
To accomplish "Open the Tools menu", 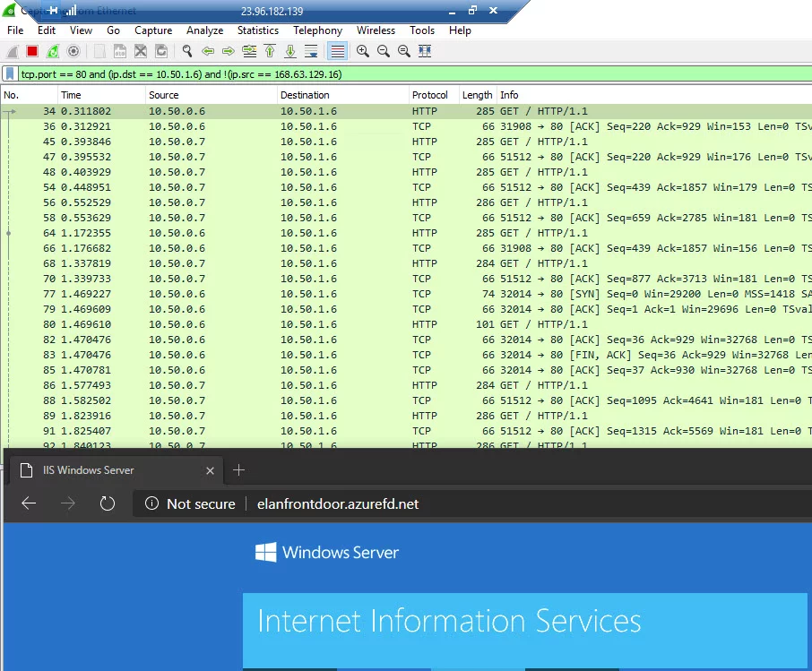I will 422,30.
